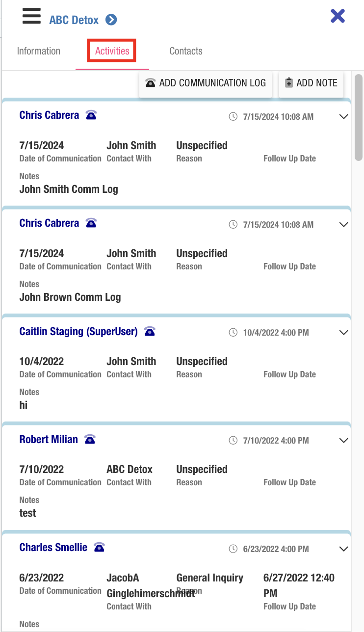Collapse the Robert Milian entry chevron
Image resolution: width=364 pixels, height=632 pixels.
(x=344, y=441)
